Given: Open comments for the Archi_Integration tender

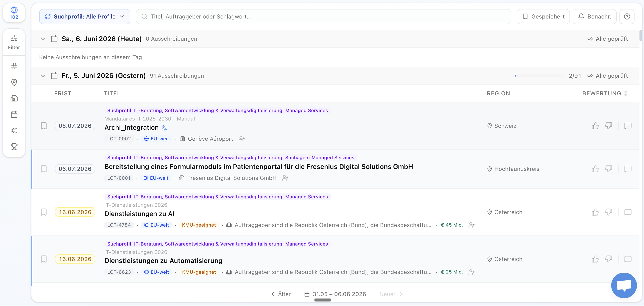Looking at the screenshot, I should coord(628,126).
